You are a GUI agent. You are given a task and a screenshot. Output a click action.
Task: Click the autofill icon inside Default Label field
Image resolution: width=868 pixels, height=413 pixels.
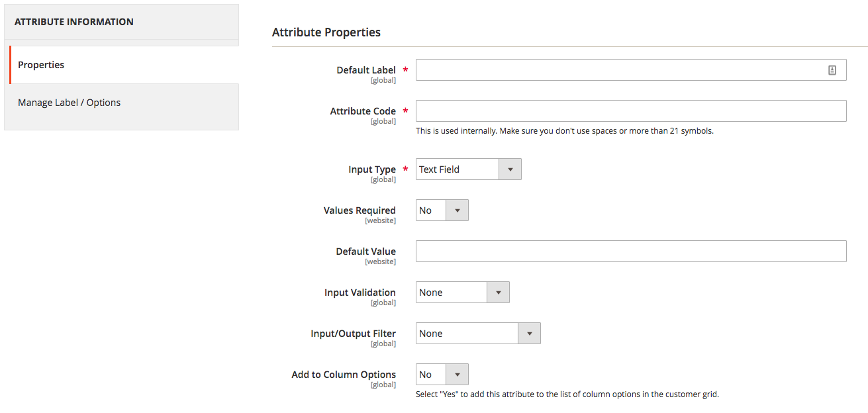pyautogui.click(x=832, y=70)
